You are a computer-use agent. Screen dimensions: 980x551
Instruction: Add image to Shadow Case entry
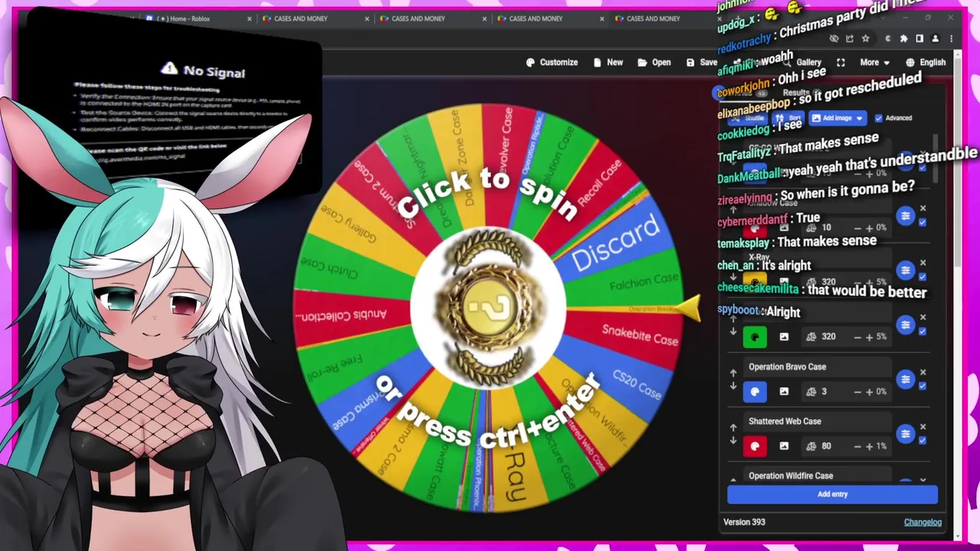click(784, 227)
